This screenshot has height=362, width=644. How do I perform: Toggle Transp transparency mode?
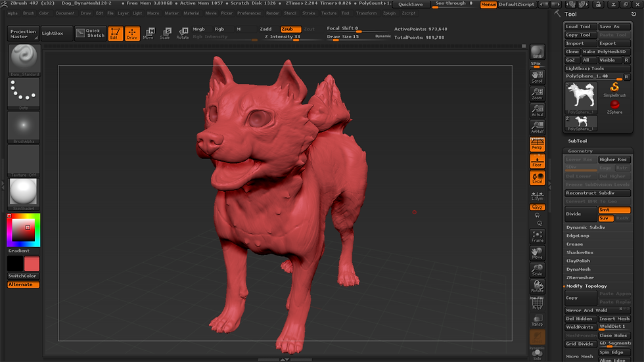pos(538,320)
